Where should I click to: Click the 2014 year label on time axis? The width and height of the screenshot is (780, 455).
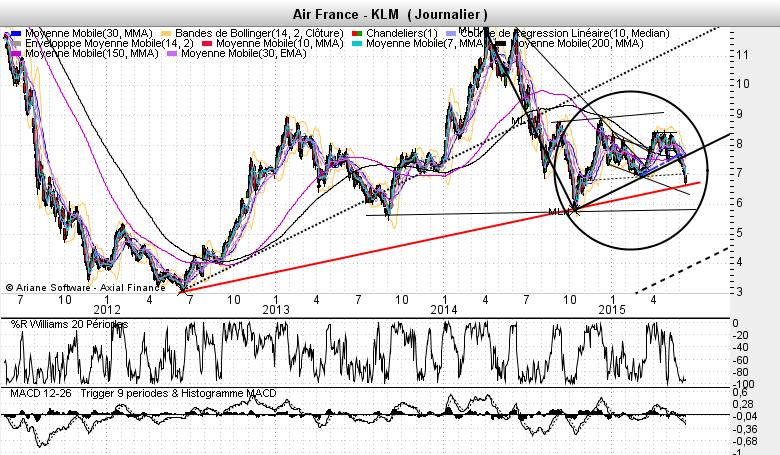[x=445, y=311]
